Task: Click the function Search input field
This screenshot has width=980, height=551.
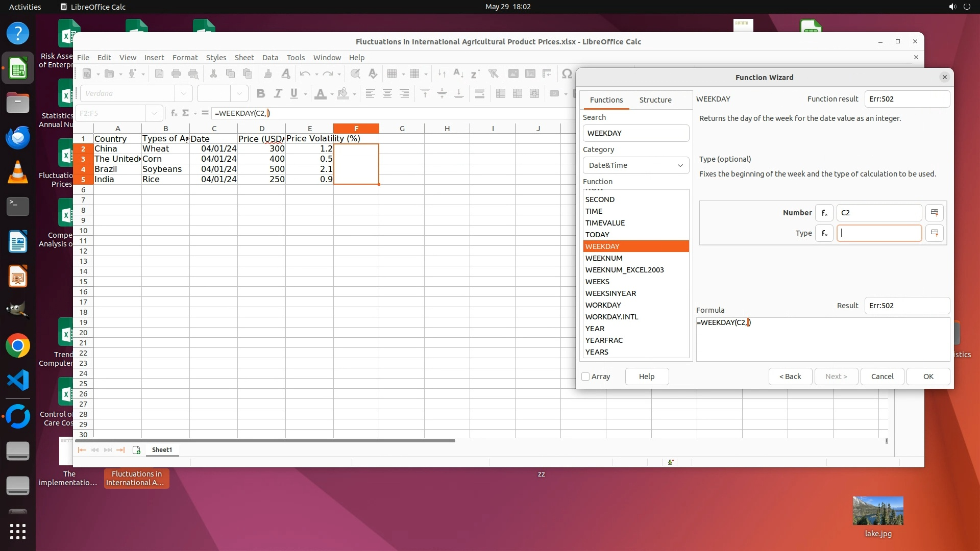Action: [635, 133]
